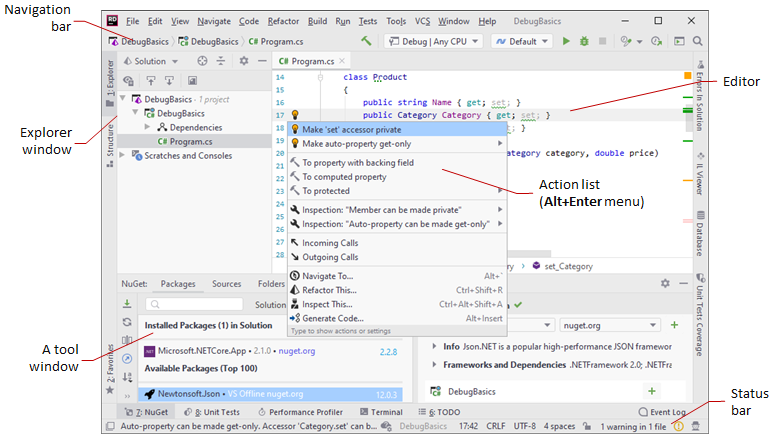Switch to NuGet Sources tab
Viewport: 775px width, 437px height.
point(226,284)
